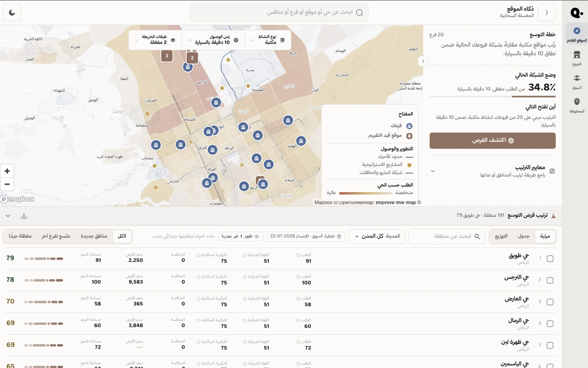Click land price 9,583 value

pyautogui.click(x=136, y=282)
